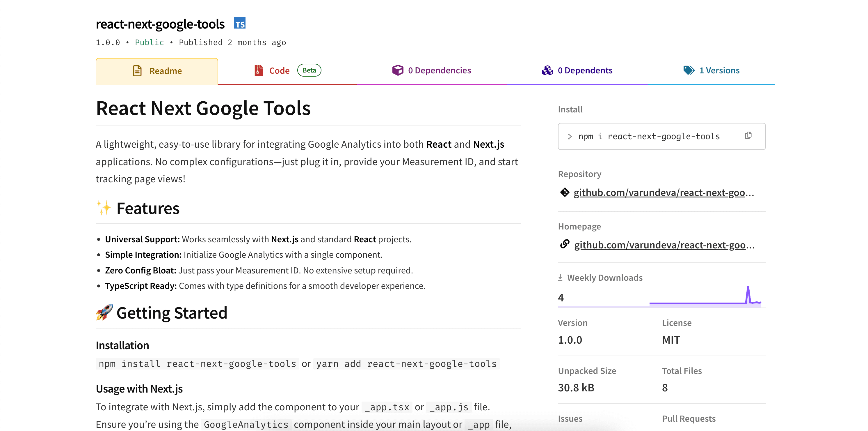
Task: Click the Weekly Downloads arrow icon
Action: [560, 277]
